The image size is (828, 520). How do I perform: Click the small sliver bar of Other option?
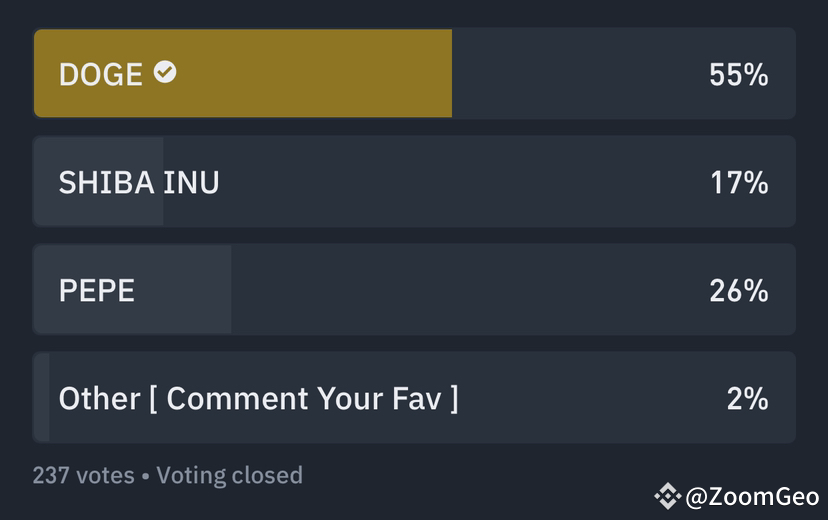[42, 398]
